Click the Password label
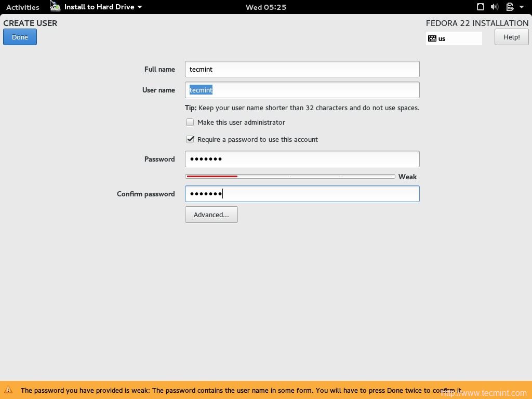532x399 pixels. [159, 159]
